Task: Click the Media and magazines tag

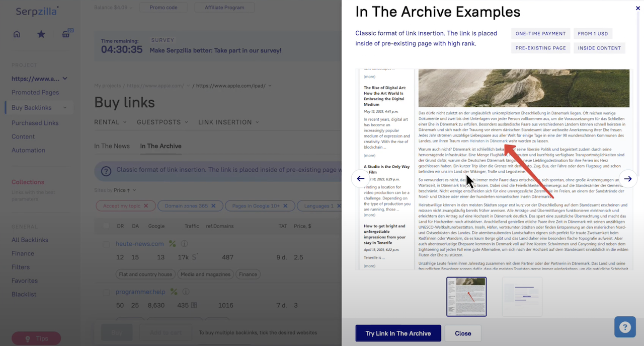Action: point(206,274)
